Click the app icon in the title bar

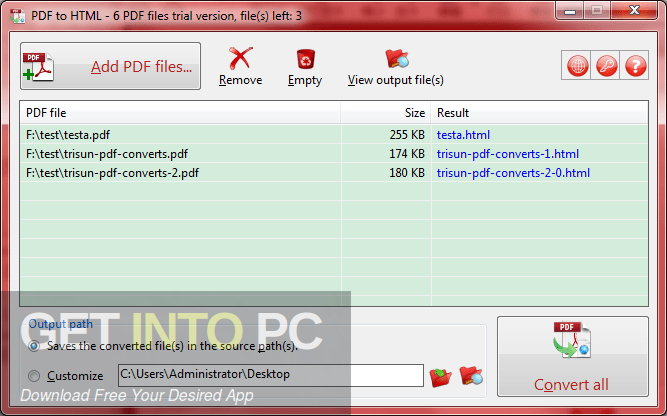pyautogui.click(x=17, y=16)
